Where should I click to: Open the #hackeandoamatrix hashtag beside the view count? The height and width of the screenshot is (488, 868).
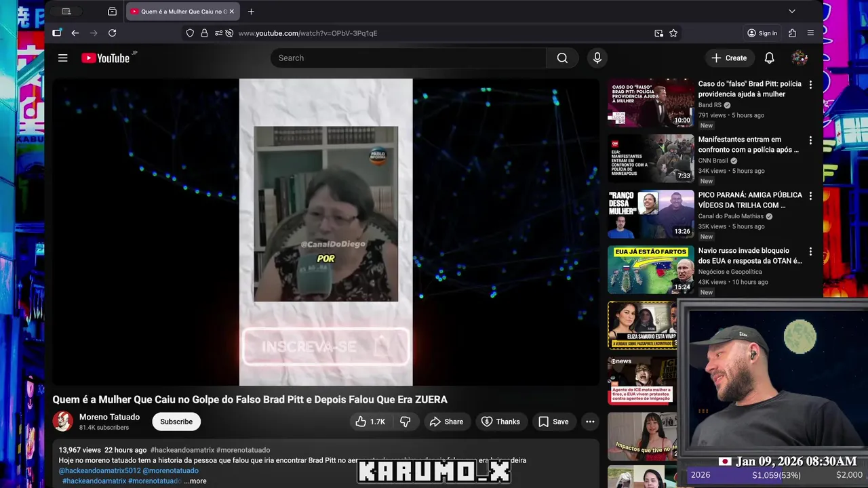point(181,450)
